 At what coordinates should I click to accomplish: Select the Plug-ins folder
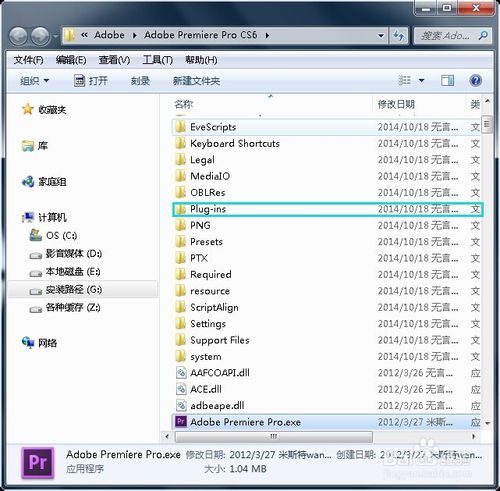tap(327, 209)
